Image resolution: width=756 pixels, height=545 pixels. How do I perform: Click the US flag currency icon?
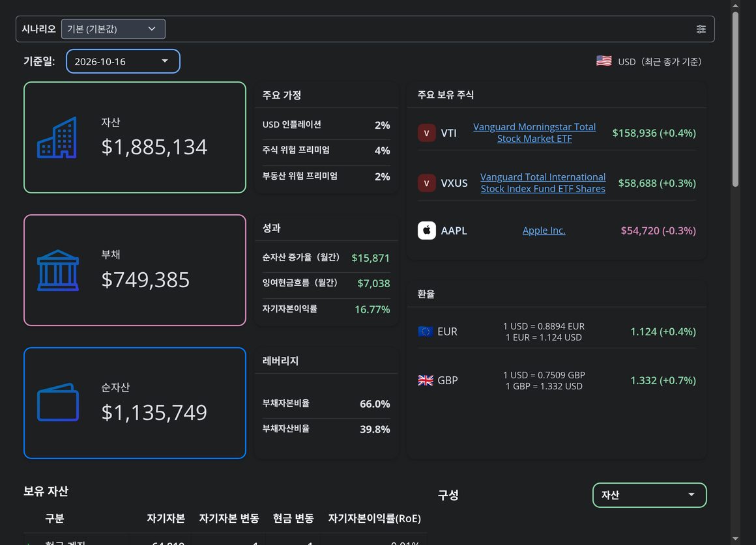pyautogui.click(x=603, y=61)
